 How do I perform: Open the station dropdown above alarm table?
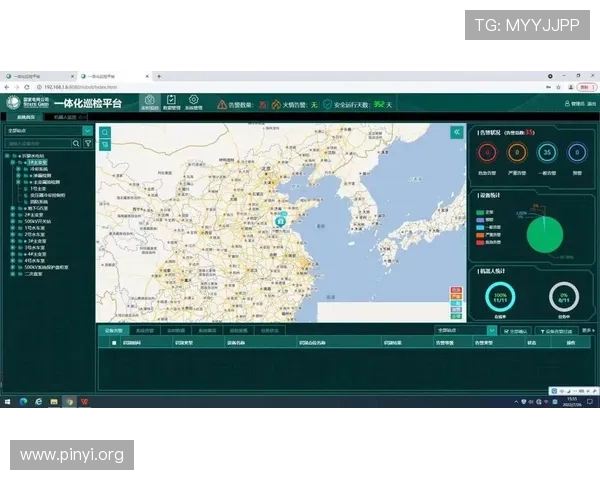(465, 330)
